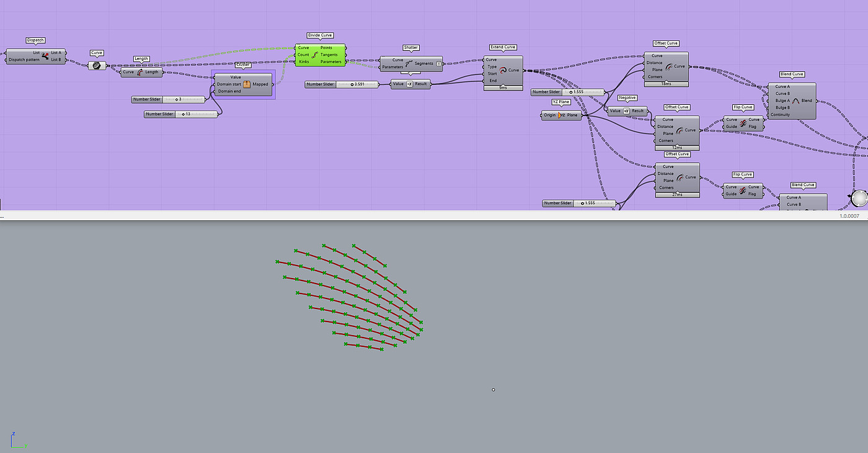Image resolution: width=868 pixels, height=453 pixels.
Task: Select the Flip Curve icon after 12ms offset
Action: tap(743, 123)
